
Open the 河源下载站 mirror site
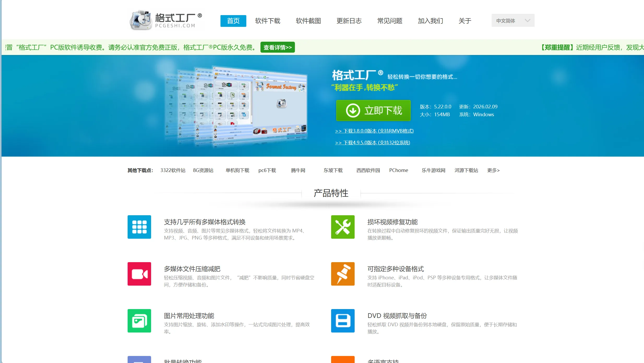[466, 170]
